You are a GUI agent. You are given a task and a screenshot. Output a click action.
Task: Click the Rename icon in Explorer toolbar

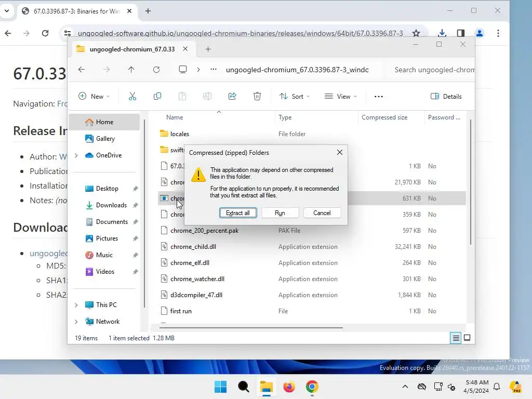coord(207,96)
